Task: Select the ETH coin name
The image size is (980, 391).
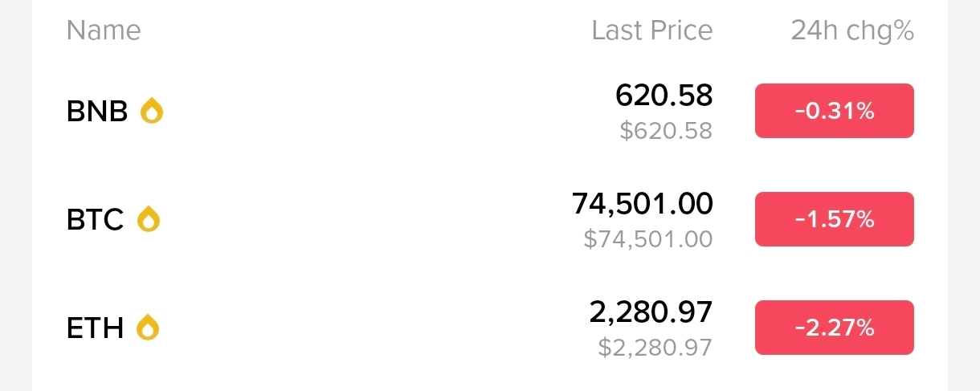Action: coord(95,328)
